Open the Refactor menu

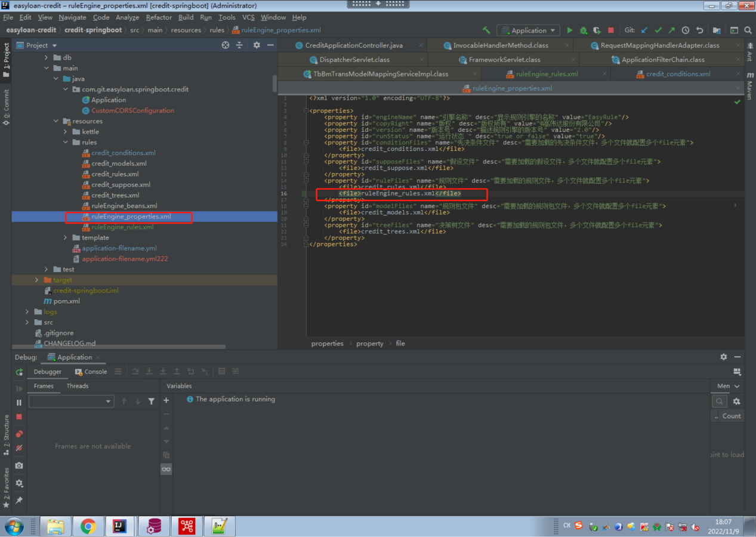[x=159, y=17]
